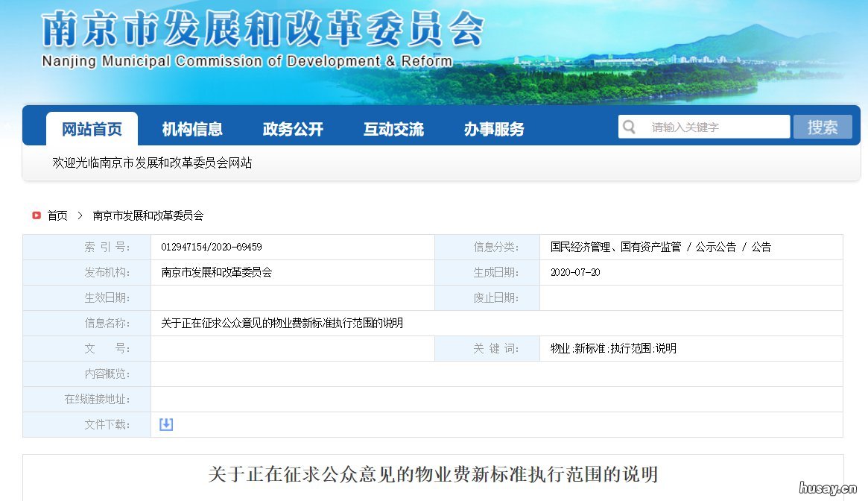Click the red marker icon before 首页 breadcrumb

click(36, 215)
